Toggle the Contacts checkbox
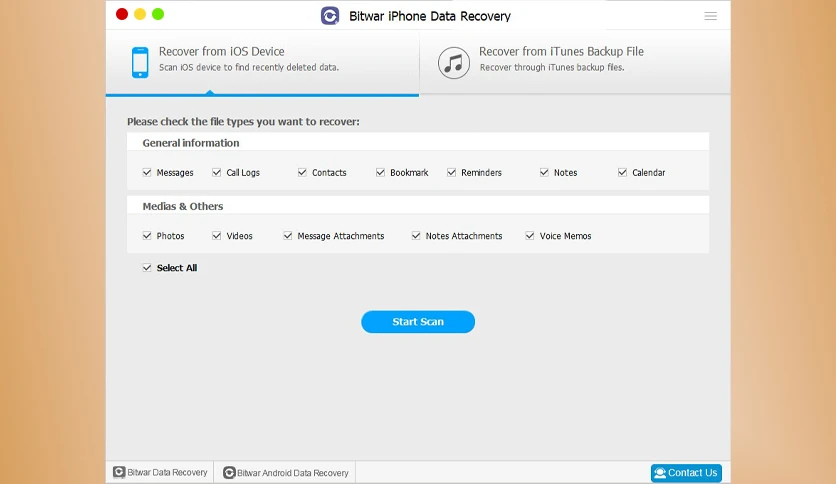The height and width of the screenshot is (484, 836). 302,172
